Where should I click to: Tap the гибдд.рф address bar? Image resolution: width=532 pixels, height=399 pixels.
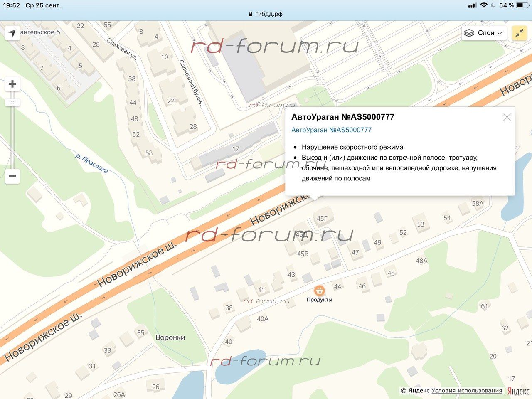tap(266, 14)
